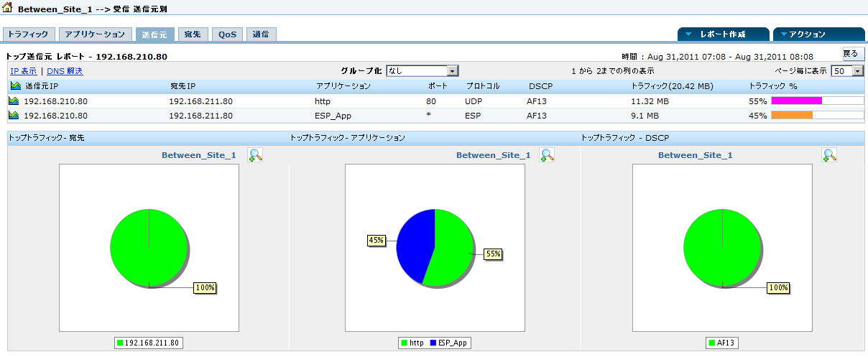Click the DSCP 100% green pie
The height and width of the screenshot is (357, 868).
point(721,248)
